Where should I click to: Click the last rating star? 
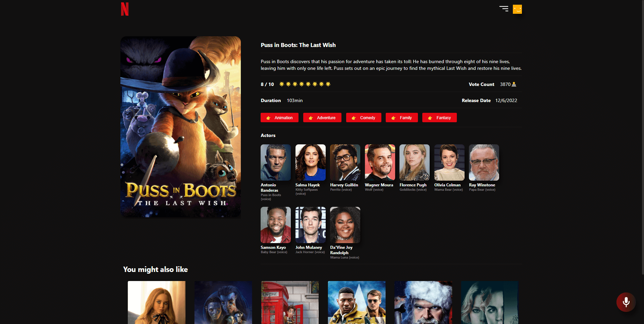[328, 84]
